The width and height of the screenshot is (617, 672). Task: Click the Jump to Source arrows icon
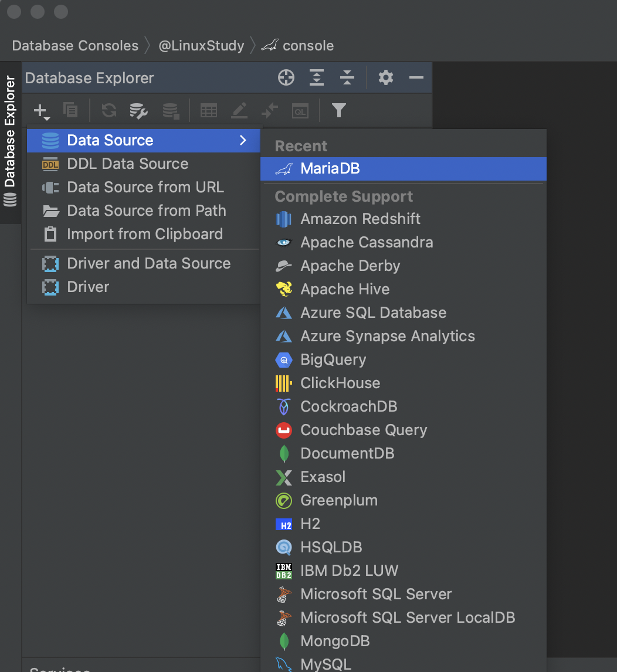pyautogui.click(x=270, y=111)
